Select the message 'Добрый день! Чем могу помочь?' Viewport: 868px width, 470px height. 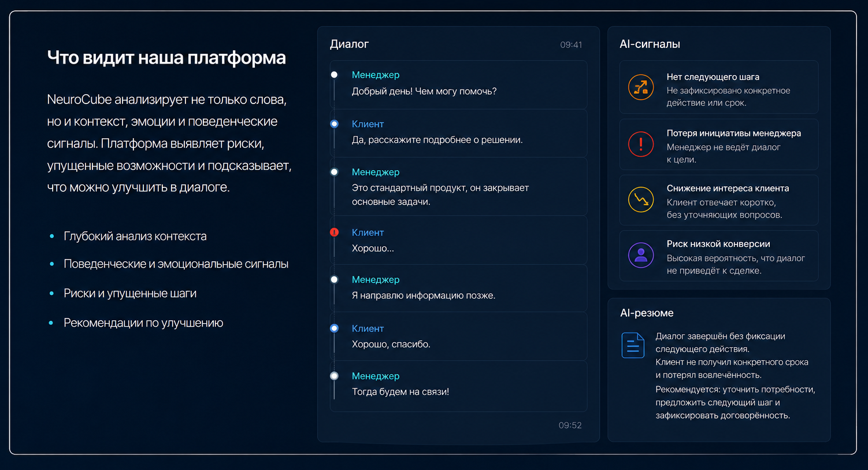tap(424, 91)
